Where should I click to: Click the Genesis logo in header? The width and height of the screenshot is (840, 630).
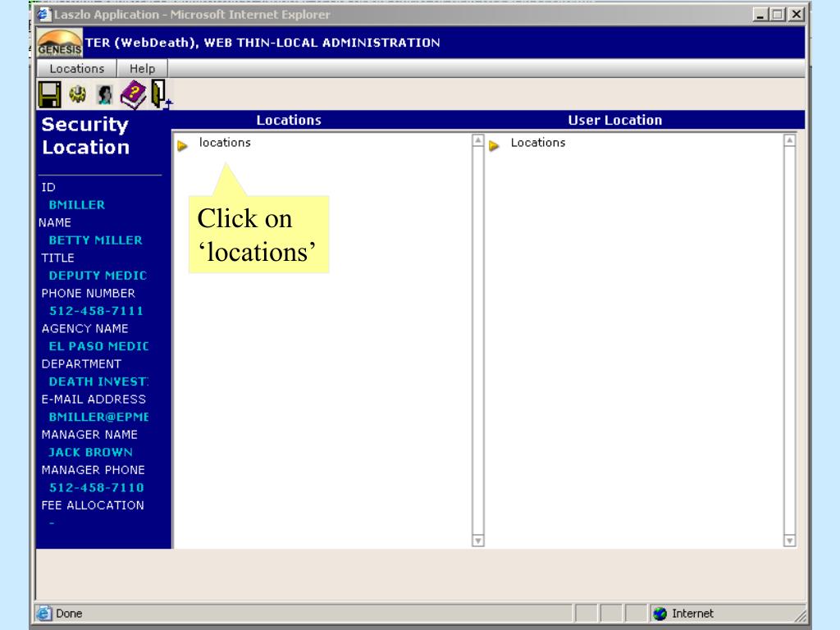(59, 43)
